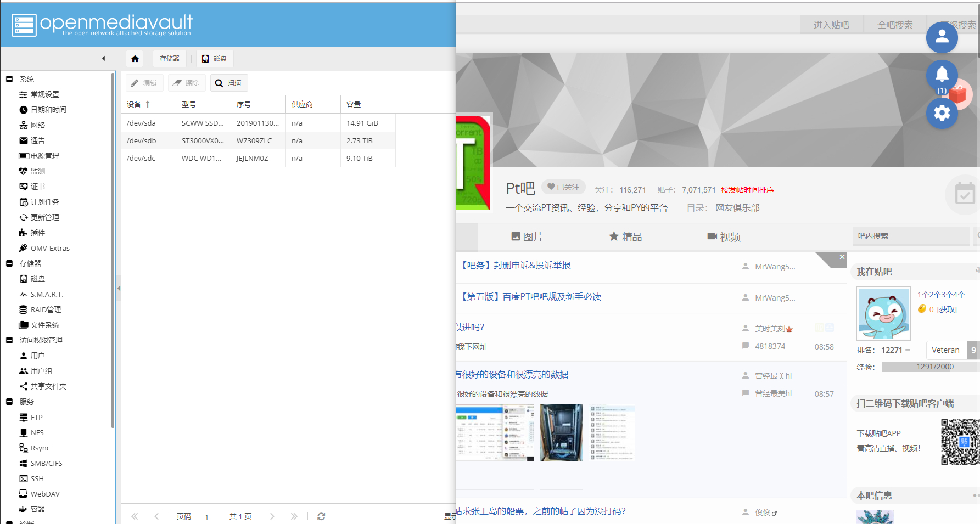Open 监测 monitoring page
Viewport: 980px width, 524px height.
[38, 171]
